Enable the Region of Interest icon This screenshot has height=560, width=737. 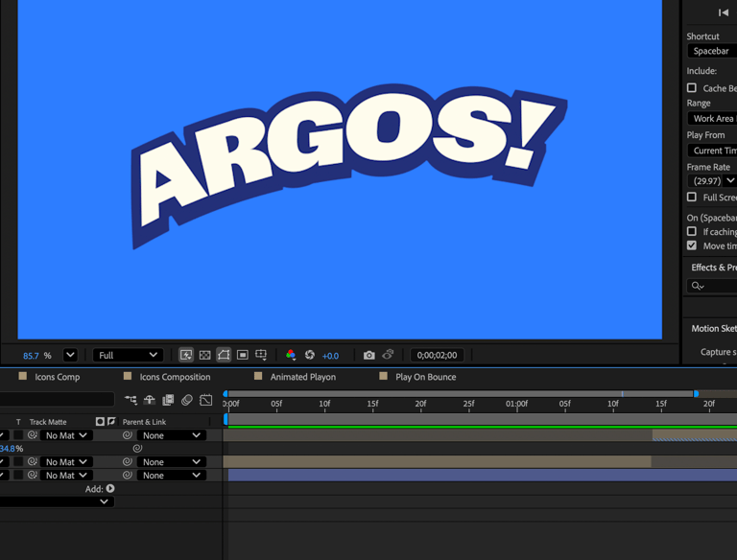coord(243,355)
